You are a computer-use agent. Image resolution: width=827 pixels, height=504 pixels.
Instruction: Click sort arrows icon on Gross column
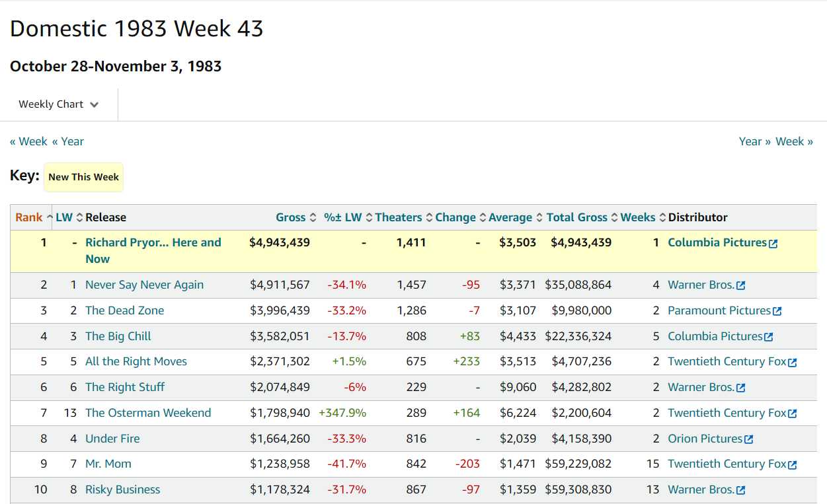[x=313, y=217]
